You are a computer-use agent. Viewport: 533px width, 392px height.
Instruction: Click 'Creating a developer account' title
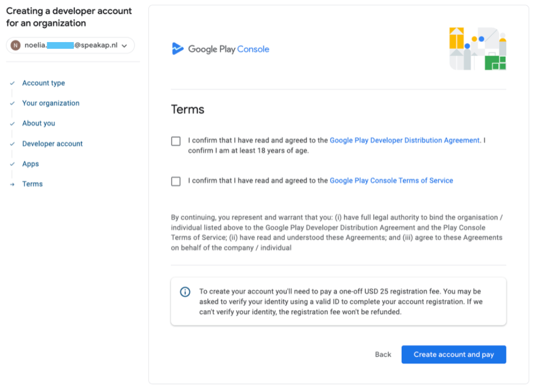click(69, 17)
